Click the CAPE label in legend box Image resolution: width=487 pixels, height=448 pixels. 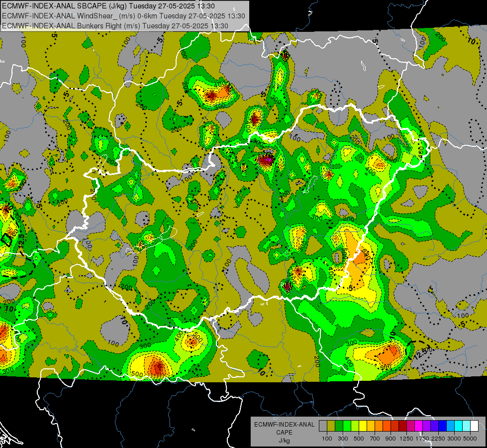pos(284,432)
